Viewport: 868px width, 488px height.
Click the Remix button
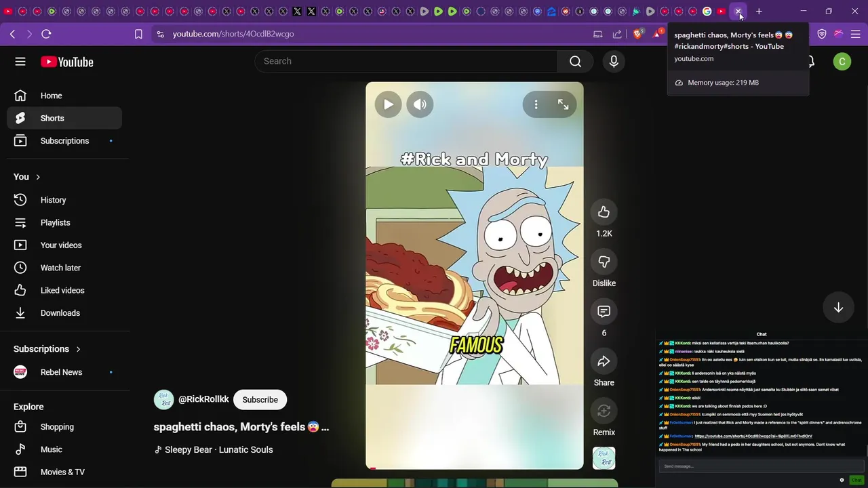click(x=604, y=411)
